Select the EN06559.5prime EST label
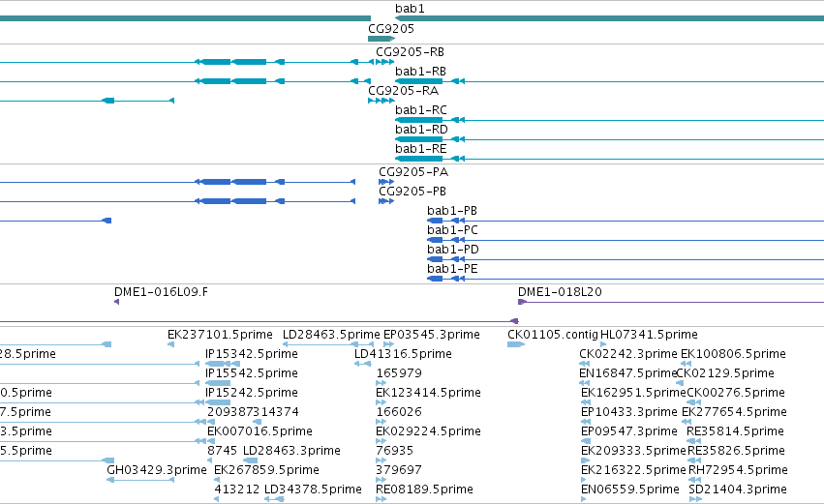 coord(630,489)
